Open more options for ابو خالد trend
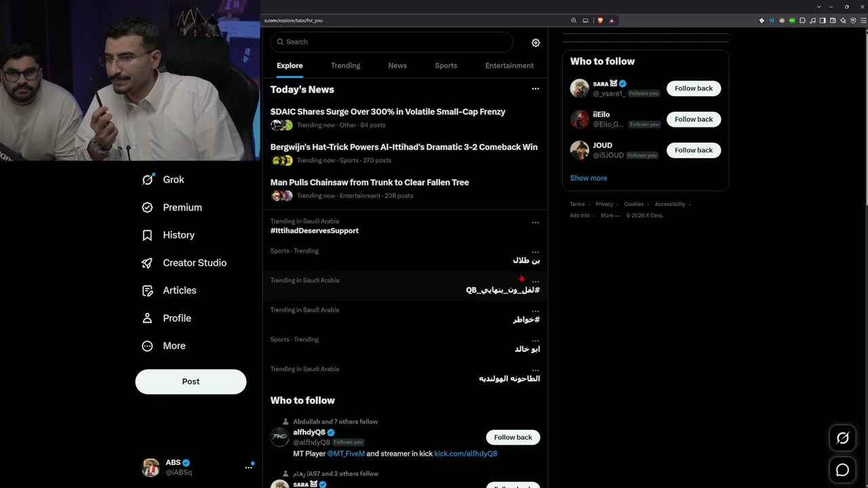 (x=535, y=340)
